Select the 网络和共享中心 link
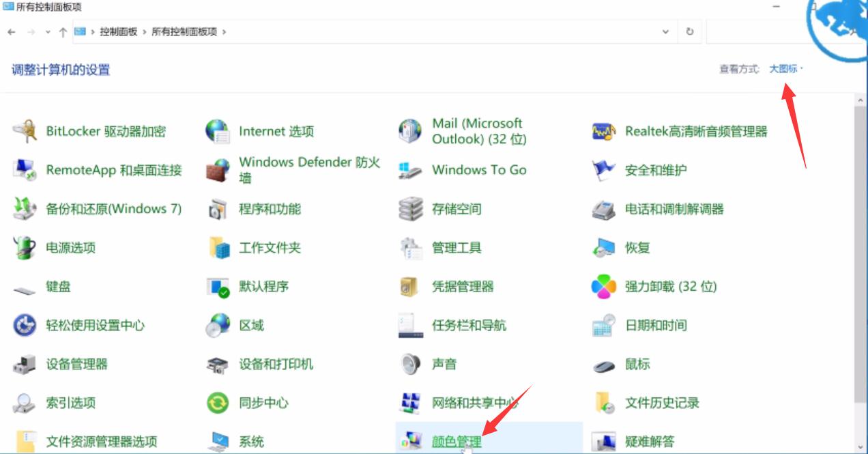Image resolution: width=868 pixels, height=454 pixels. click(x=475, y=403)
